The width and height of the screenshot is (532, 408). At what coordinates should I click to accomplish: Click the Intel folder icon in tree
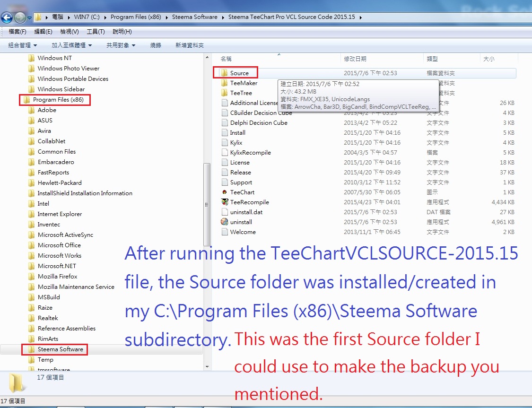(x=32, y=204)
